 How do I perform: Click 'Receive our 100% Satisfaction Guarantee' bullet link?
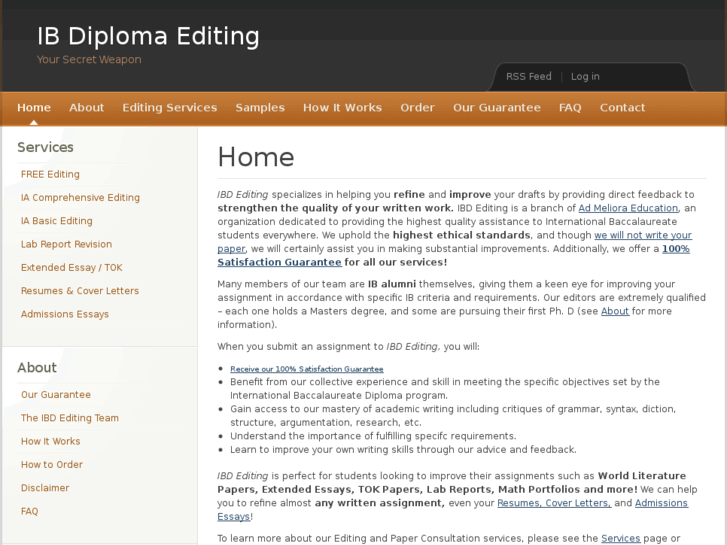point(307,369)
